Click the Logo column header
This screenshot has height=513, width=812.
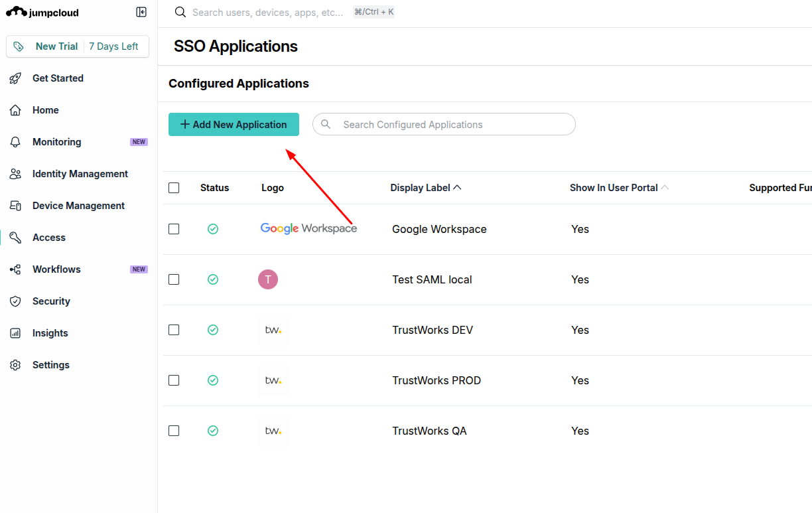273,188
